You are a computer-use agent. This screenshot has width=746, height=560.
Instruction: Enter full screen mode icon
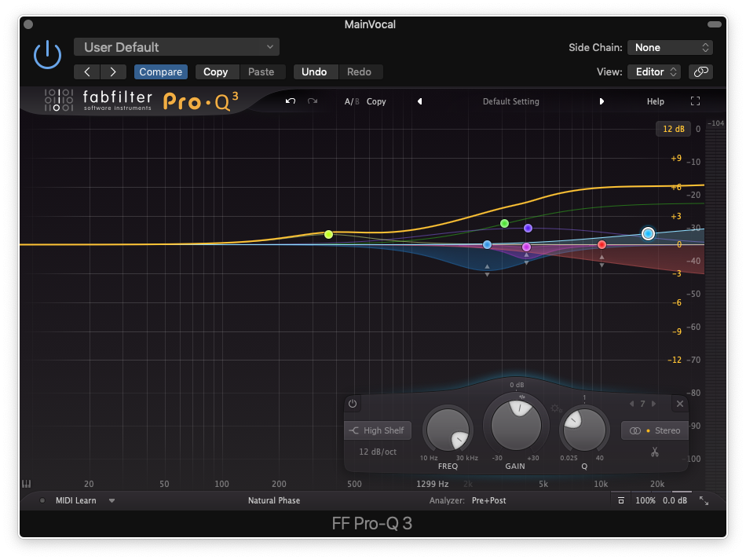coord(695,101)
